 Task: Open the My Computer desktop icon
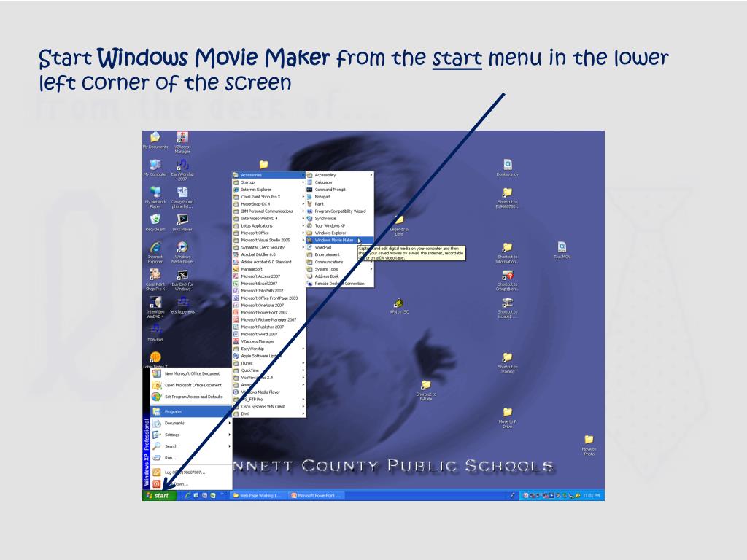tap(155, 168)
